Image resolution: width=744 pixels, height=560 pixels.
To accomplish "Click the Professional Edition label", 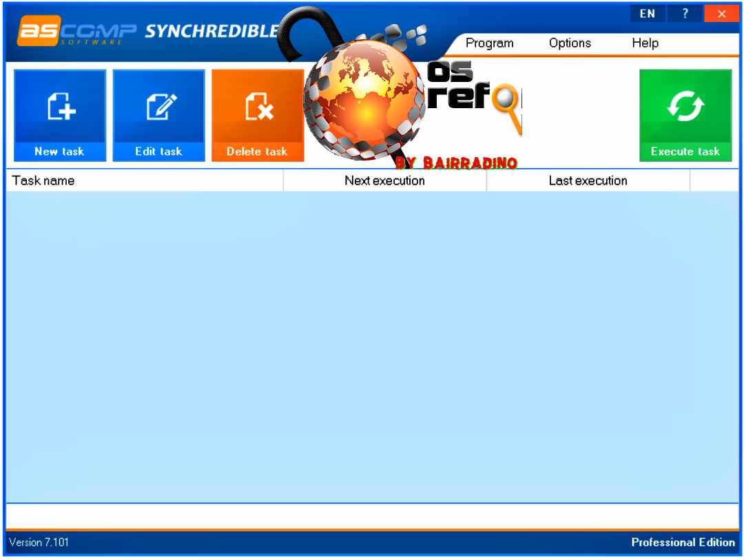I will 683,542.
